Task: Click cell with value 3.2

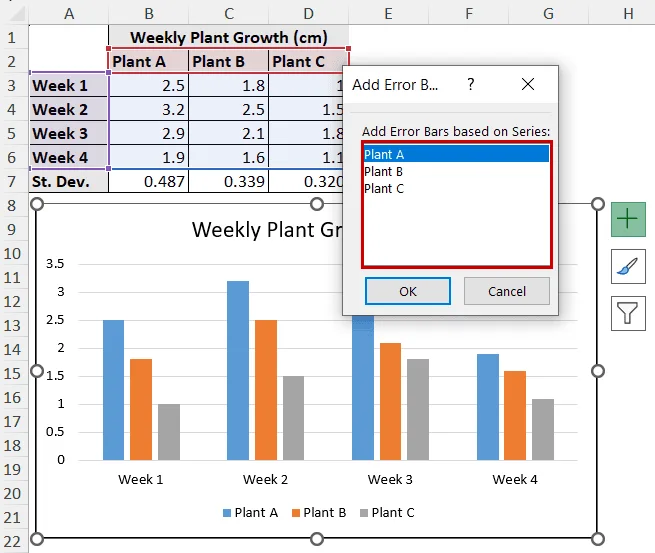Action: point(149,109)
